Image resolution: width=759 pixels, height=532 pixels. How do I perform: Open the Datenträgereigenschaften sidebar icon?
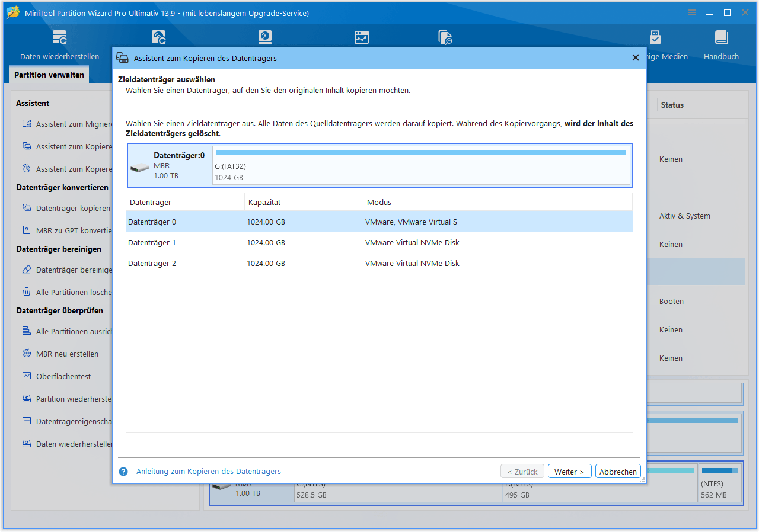(x=26, y=421)
